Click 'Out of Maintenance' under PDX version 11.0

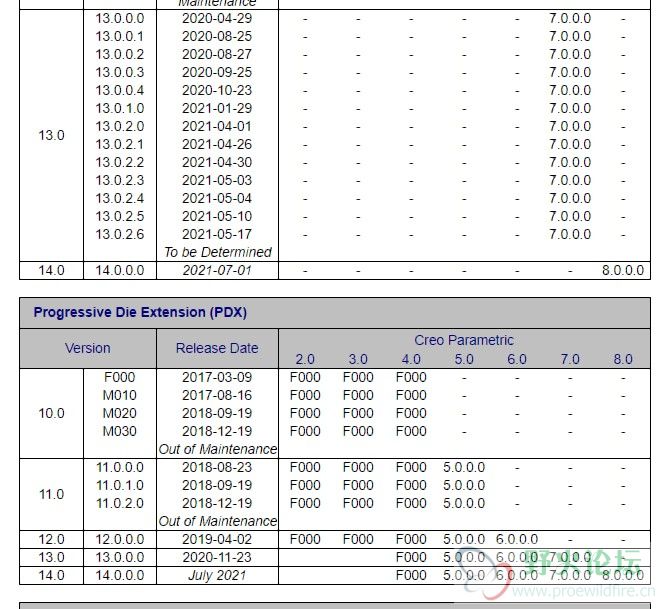pyautogui.click(x=218, y=521)
